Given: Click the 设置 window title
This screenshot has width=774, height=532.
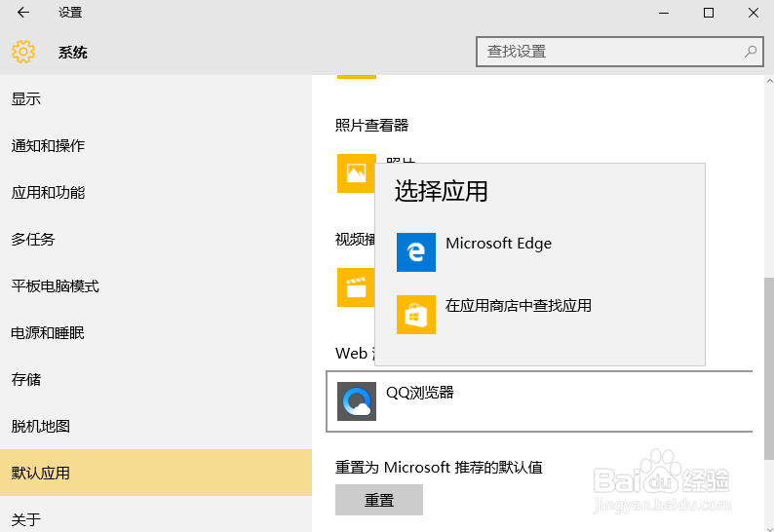Looking at the screenshot, I should [70, 13].
